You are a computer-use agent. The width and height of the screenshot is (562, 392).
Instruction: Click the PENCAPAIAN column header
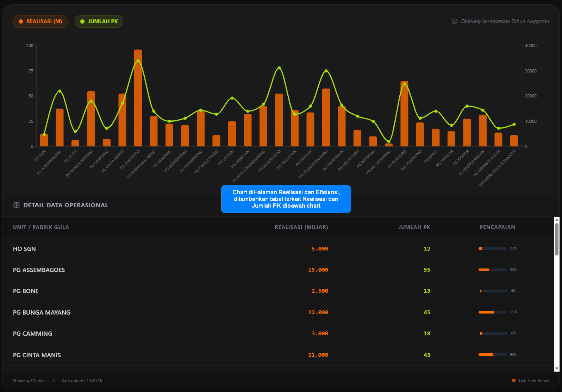tap(497, 227)
